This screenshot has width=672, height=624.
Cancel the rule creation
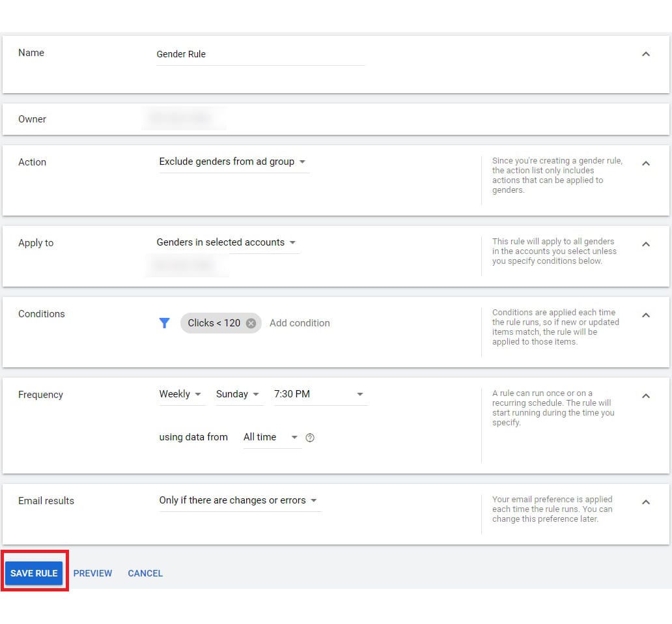click(x=145, y=573)
